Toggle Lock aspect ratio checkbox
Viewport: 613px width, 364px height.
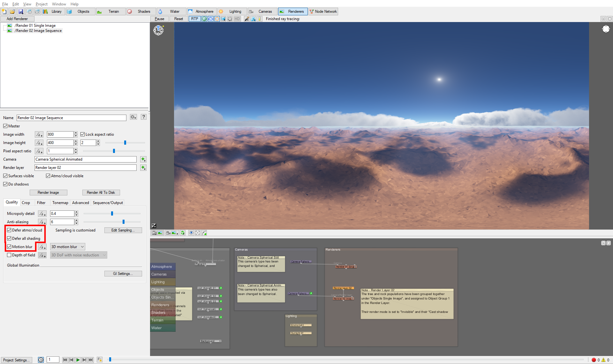tap(82, 134)
